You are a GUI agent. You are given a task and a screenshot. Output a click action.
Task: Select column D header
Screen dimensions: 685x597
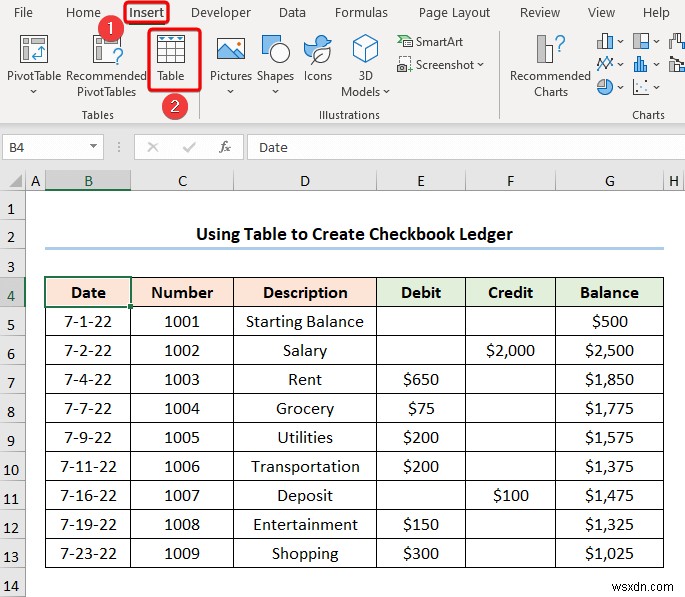point(305,181)
